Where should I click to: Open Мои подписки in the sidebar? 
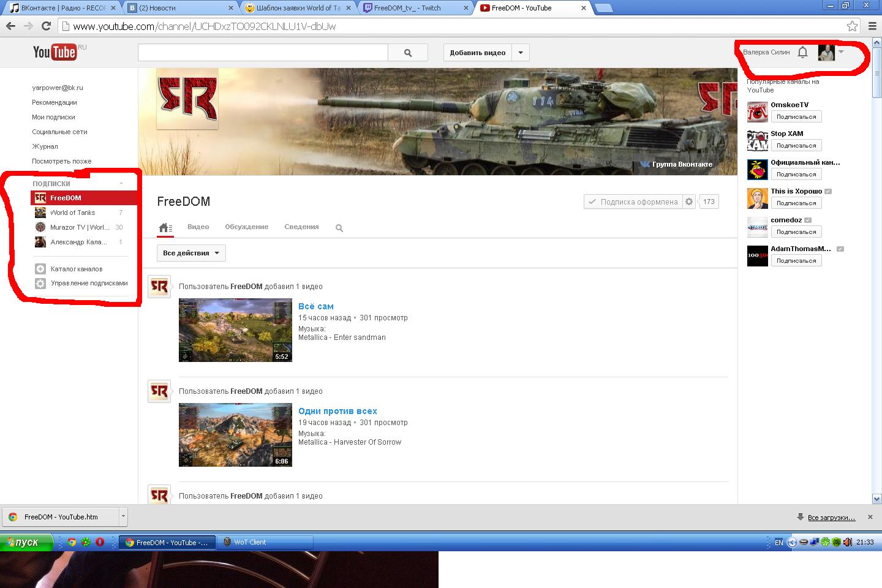(x=53, y=117)
